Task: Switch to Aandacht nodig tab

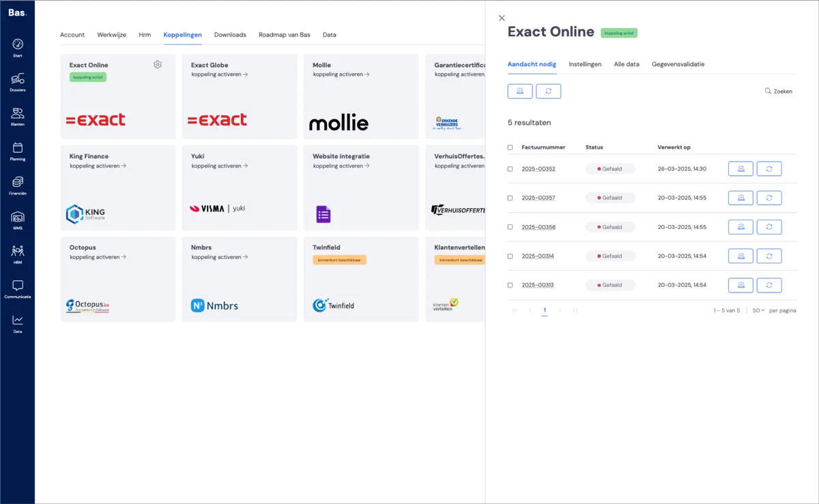Action: point(532,64)
